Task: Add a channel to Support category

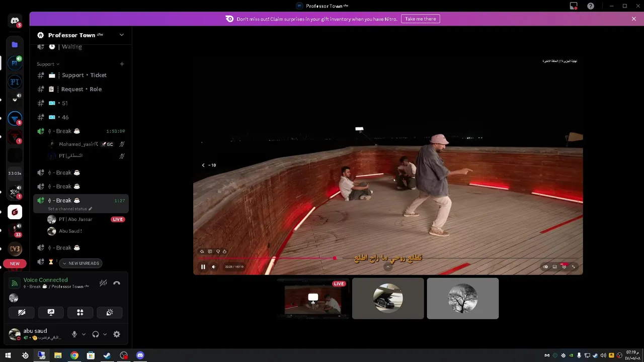Action: click(x=122, y=64)
